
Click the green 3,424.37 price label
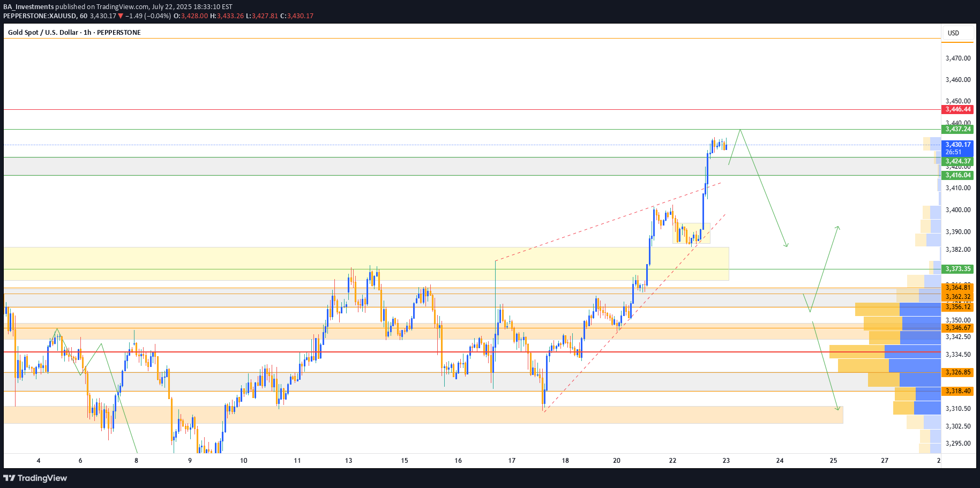(x=957, y=161)
